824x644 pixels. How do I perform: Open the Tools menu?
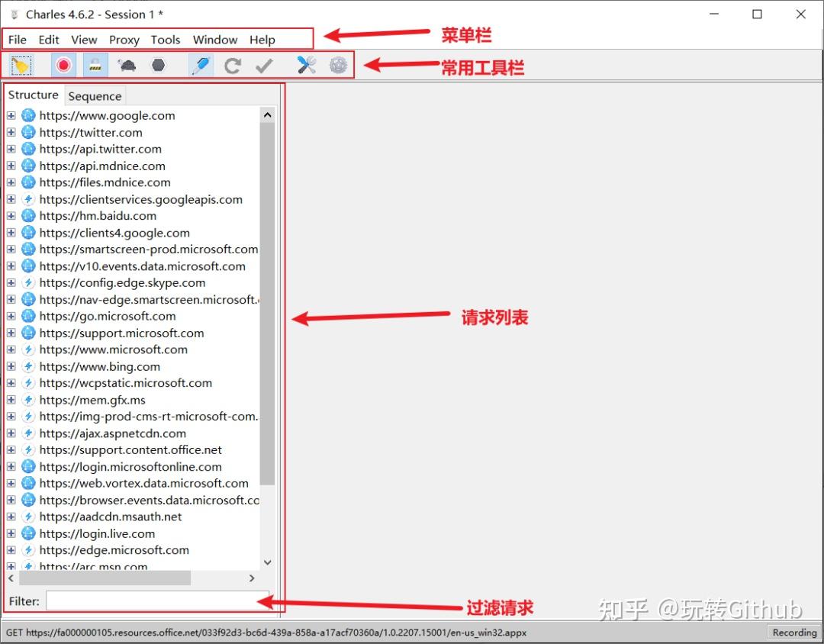coord(166,40)
